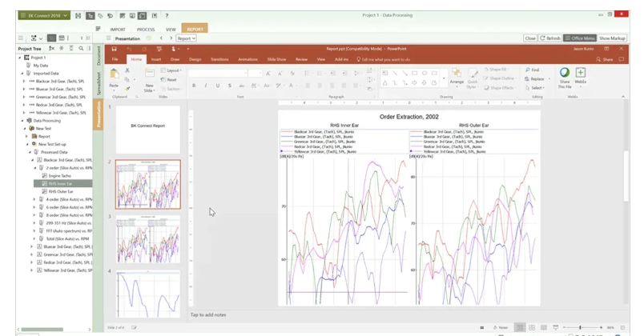
Task: Select slide 4 thumbnail with blue curve
Action: (148, 293)
